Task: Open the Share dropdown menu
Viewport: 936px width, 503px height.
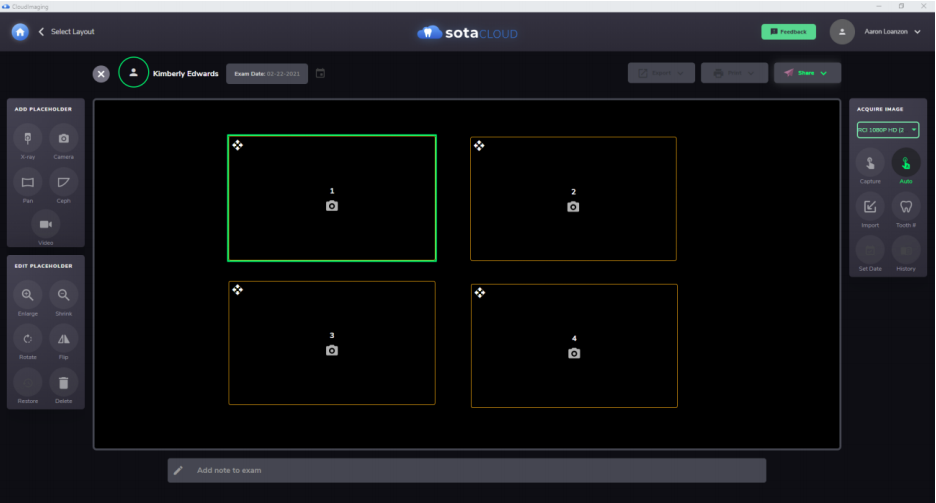Action: (807, 73)
